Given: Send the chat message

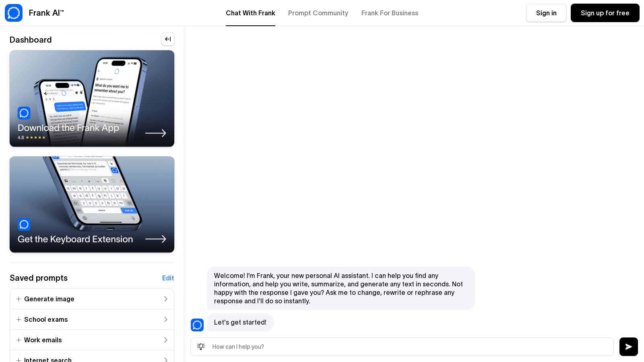Looking at the screenshot, I should [x=628, y=347].
